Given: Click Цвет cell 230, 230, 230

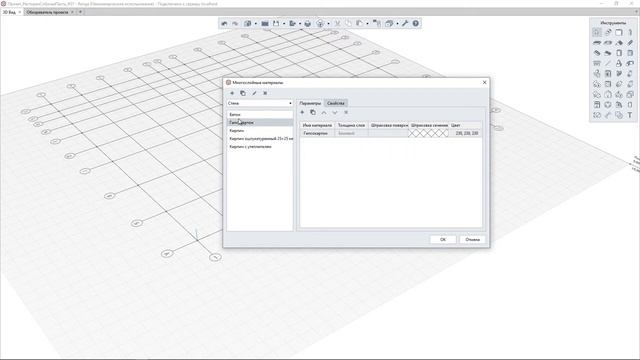Looking at the screenshot, I should pos(465,133).
